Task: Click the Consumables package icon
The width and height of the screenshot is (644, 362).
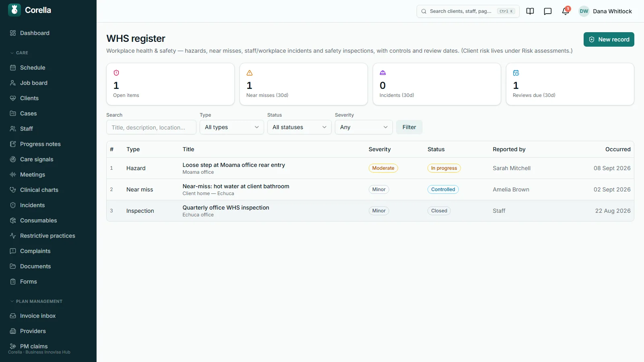Action: tap(13, 220)
